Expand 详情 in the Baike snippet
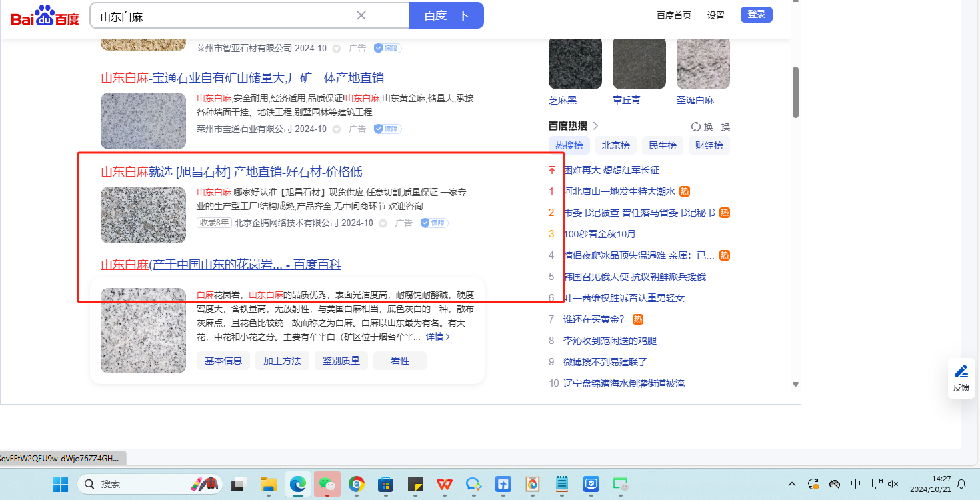The image size is (980, 500). click(438, 337)
